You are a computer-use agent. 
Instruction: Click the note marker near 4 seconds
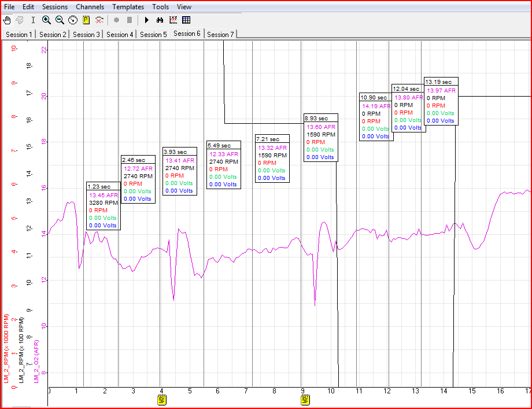click(162, 400)
